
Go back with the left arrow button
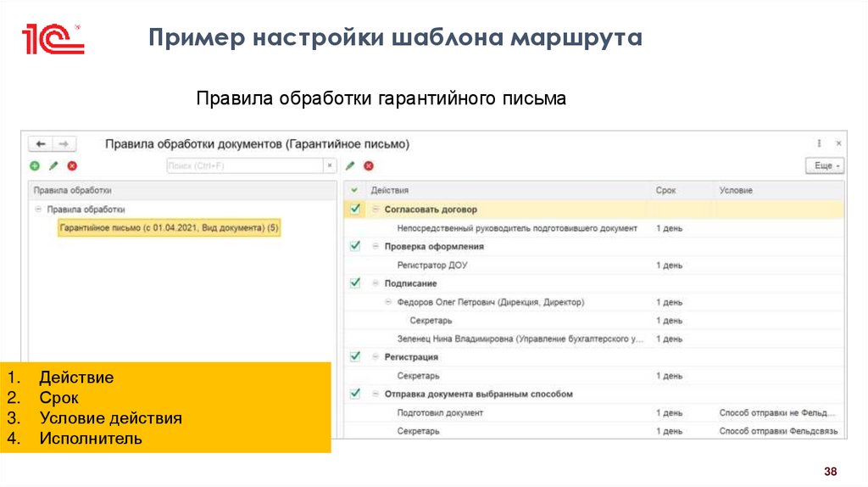click(x=41, y=144)
